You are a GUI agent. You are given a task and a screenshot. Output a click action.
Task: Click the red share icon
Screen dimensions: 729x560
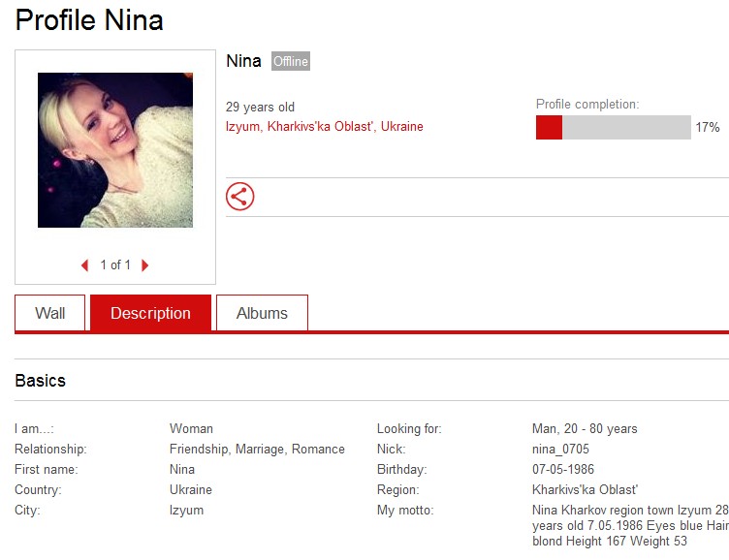click(239, 196)
